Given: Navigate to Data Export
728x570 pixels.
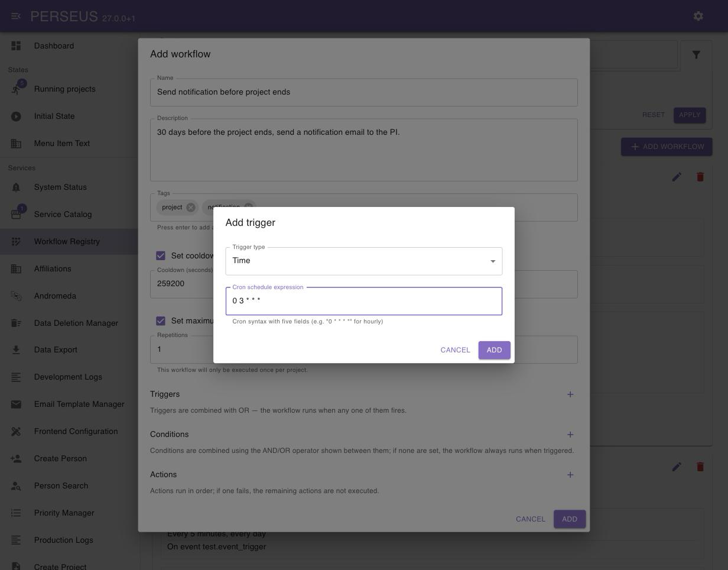Looking at the screenshot, I should pyautogui.click(x=69, y=350).
